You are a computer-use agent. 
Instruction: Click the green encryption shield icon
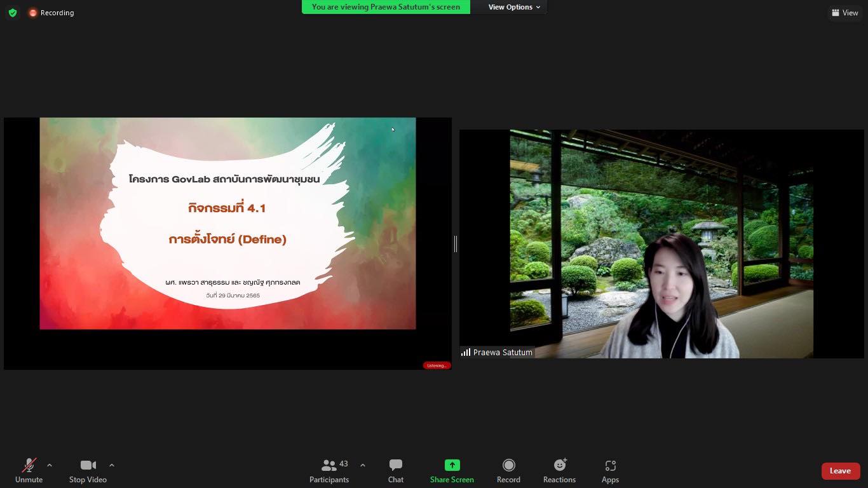point(13,13)
